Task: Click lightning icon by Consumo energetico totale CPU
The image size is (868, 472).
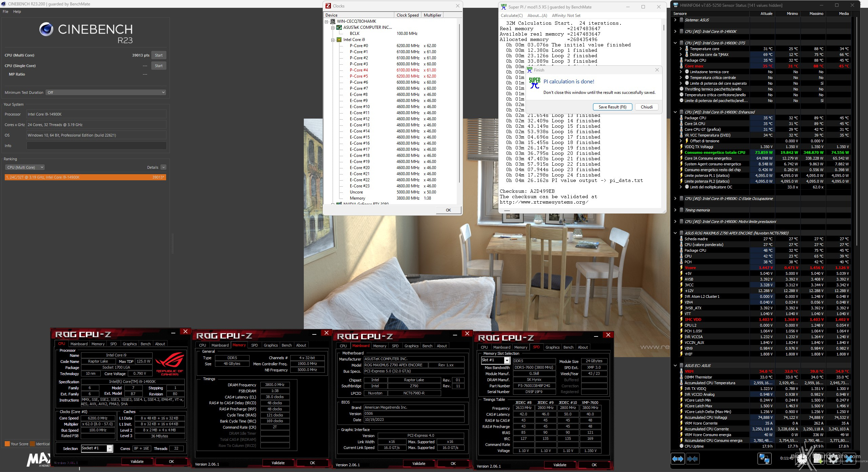Action: [681, 152]
